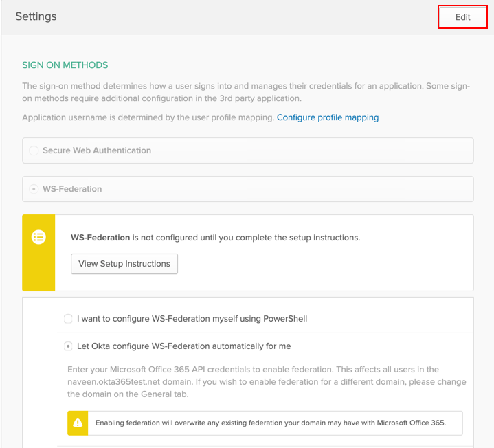Click the View Setup Instructions button

pos(124,264)
